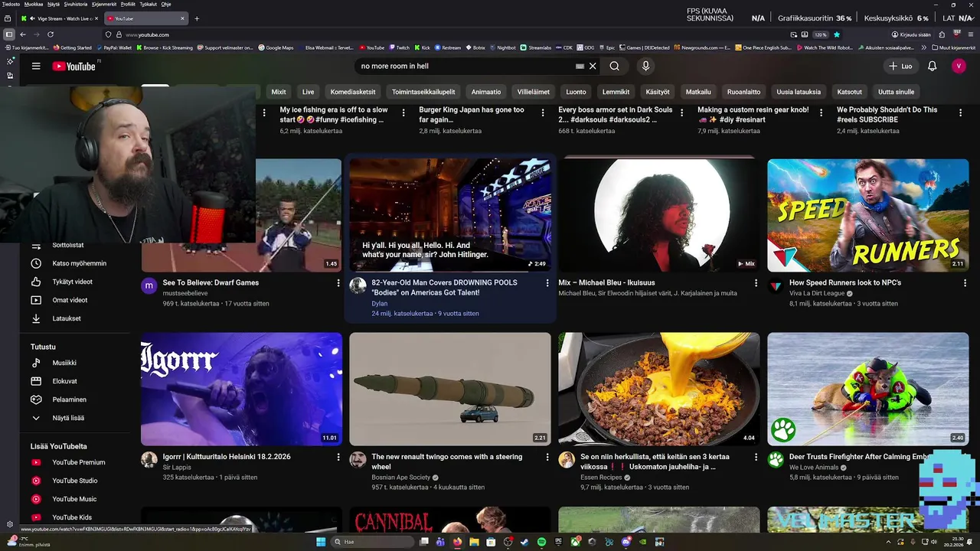
Task: Open the renault twingo missile thumbnail
Action: pos(450,389)
